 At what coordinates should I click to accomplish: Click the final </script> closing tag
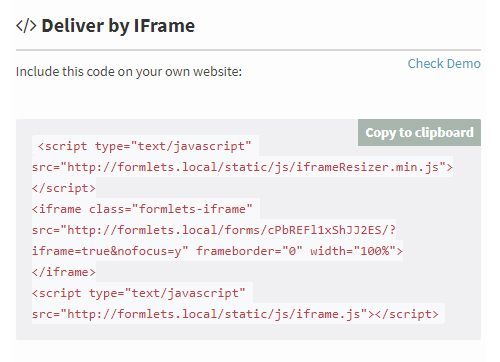pyautogui.click(x=407, y=314)
